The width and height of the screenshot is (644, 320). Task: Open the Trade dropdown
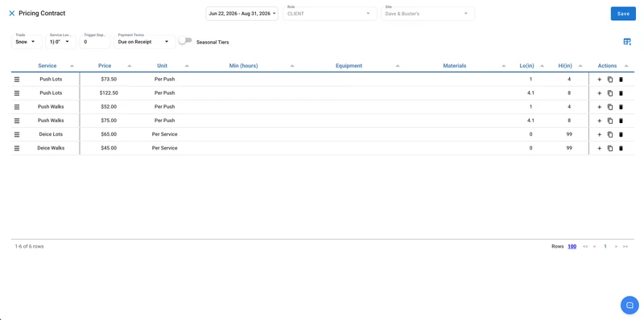coord(27,42)
